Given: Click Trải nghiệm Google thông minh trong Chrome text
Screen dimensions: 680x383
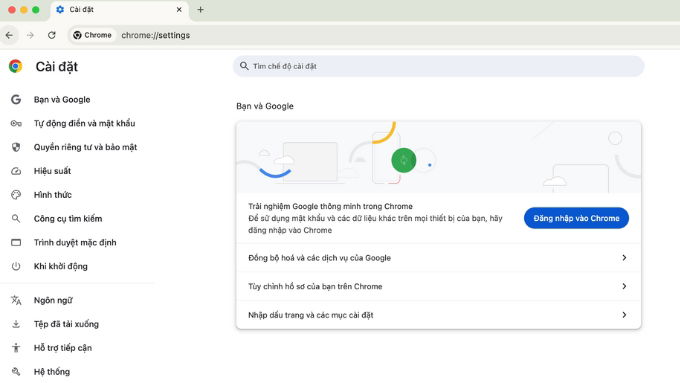Looking at the screenshot, I should [x=330, y=206].
